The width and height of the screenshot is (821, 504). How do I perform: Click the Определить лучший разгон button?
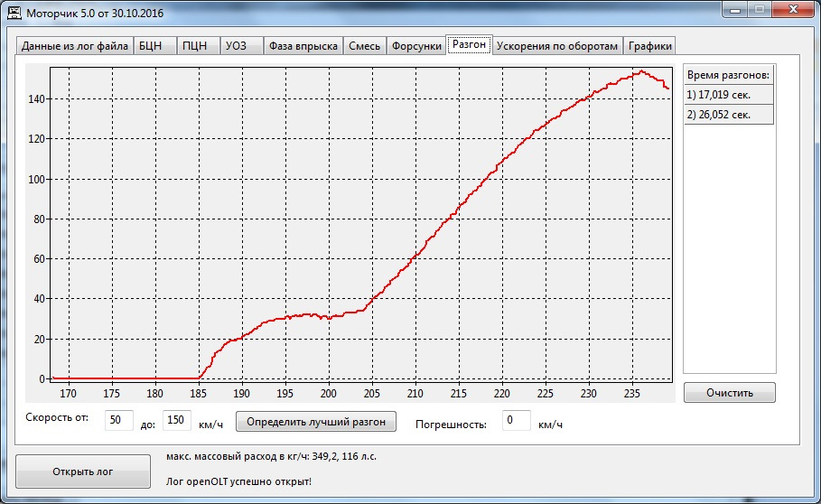click(316, 421)
